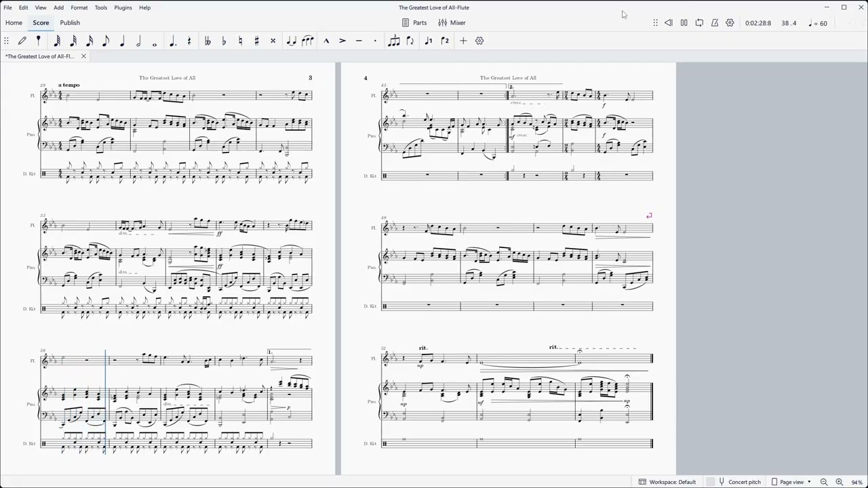This screenshot has height=488, width=868.
Task: Add a tie to selected note
Action: [x=291, y=41]
